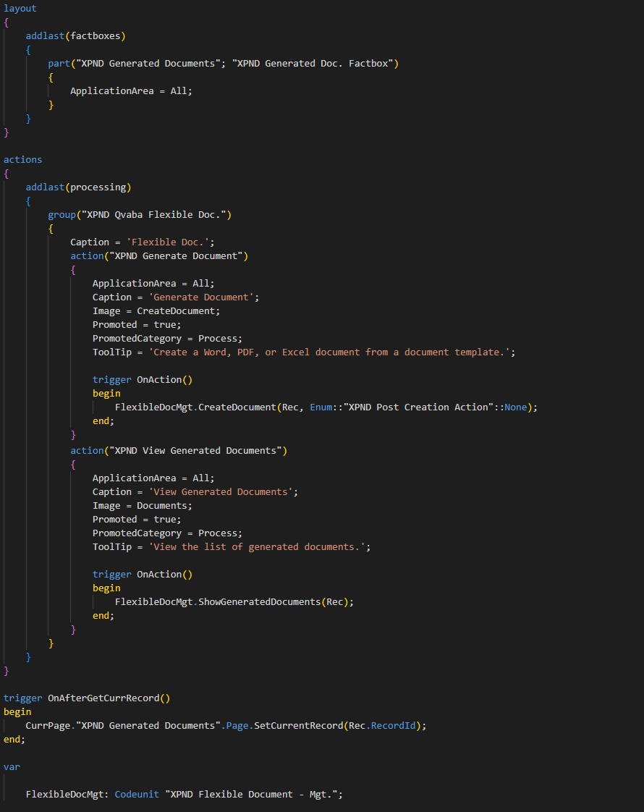
Task: Click the layout keyword at the top
Action: click(x=20, y=9)
